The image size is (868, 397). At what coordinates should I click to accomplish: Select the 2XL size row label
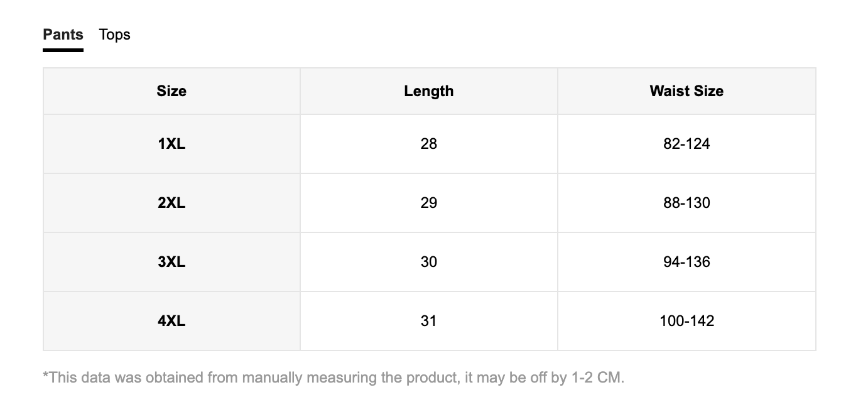coord(171,203)
